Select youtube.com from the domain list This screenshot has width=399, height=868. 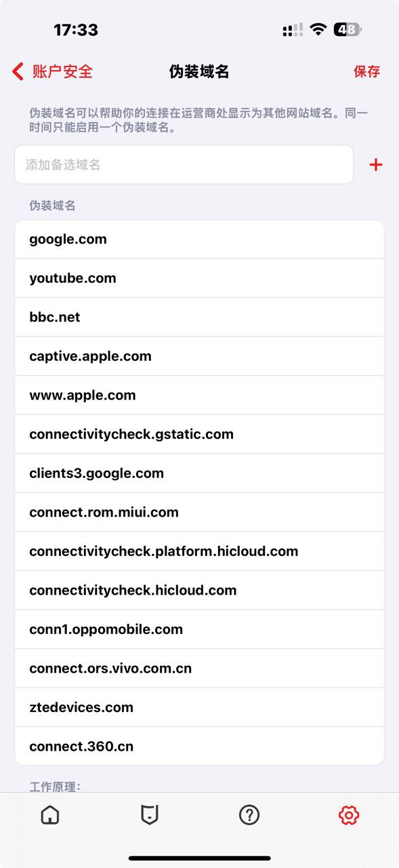coord(199,278)
